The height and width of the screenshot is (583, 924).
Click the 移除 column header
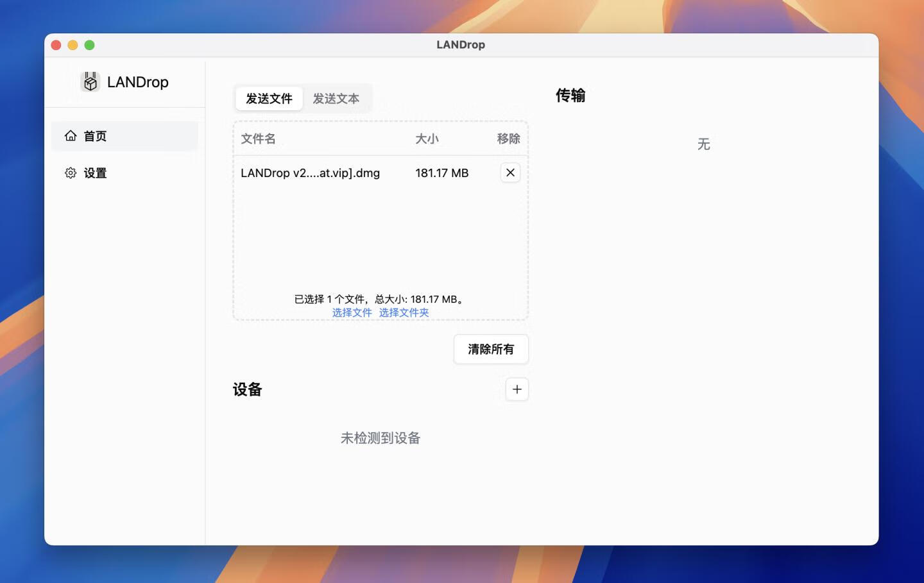click(x=508, y=139)
